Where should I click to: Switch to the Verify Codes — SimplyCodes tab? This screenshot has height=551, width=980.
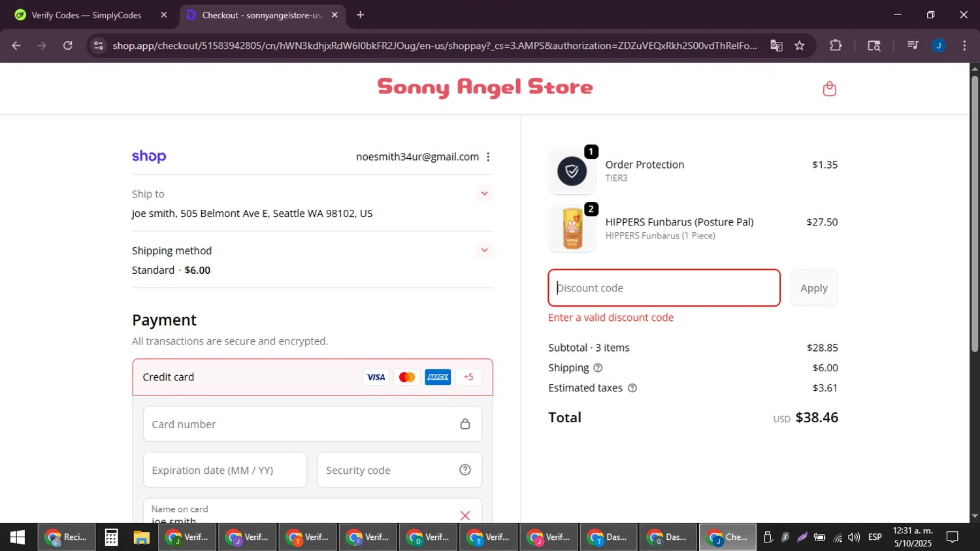tap(87, 15)
